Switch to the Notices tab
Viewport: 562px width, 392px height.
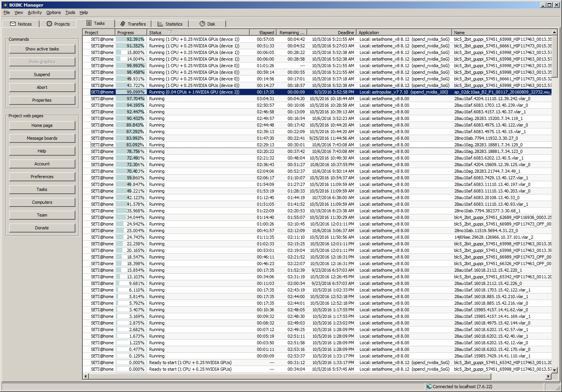tap(21, 24)
